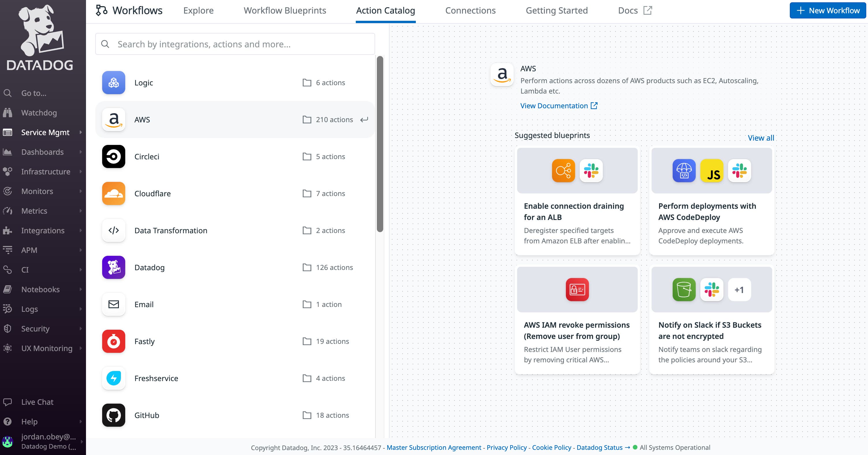Image resolution: width=868 pixels, height=455 pixels.
Task: Expand the Service Mgmt submenu
Action: click(81, 132)
